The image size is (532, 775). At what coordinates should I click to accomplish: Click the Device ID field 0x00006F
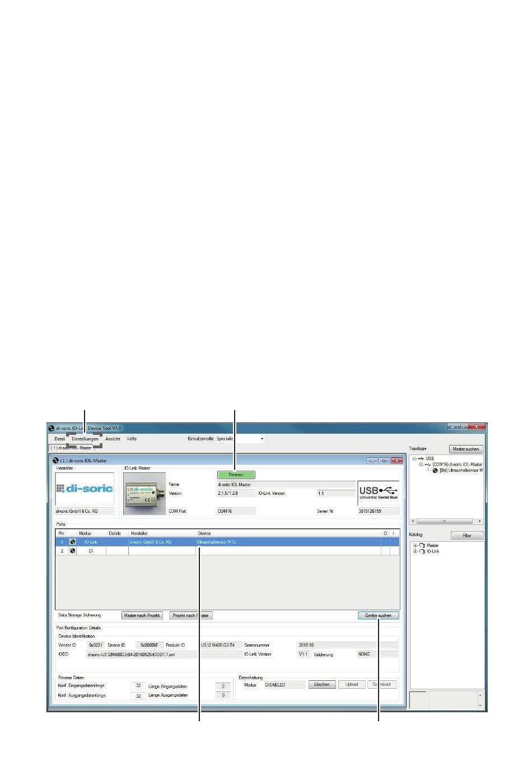150,645
